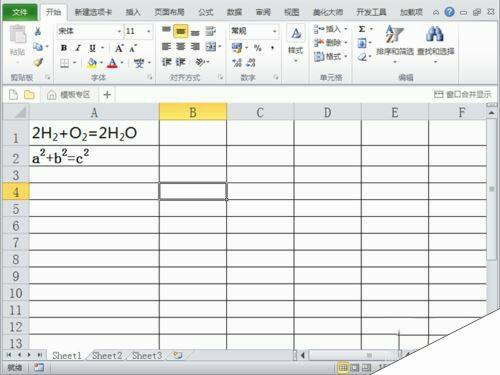Viewport: 500px width, 375px height.
Task: Open the File tab
Action: 20,12
